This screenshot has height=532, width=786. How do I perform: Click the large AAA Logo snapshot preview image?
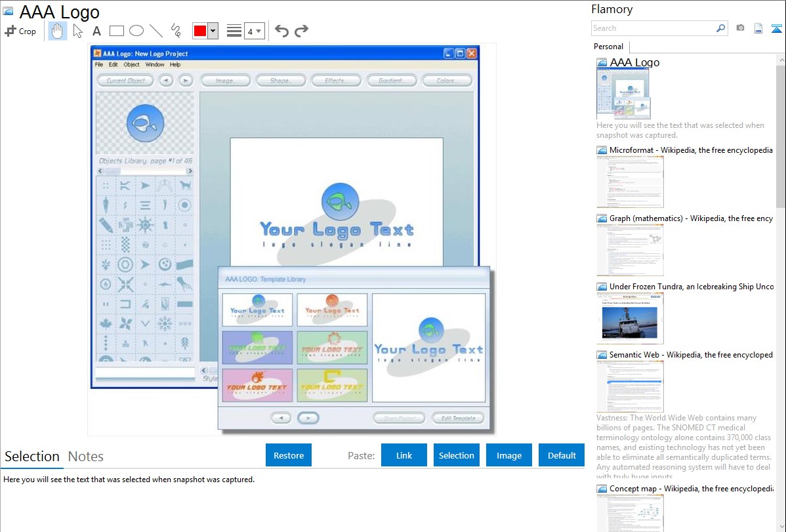click(x=292, y=239)
